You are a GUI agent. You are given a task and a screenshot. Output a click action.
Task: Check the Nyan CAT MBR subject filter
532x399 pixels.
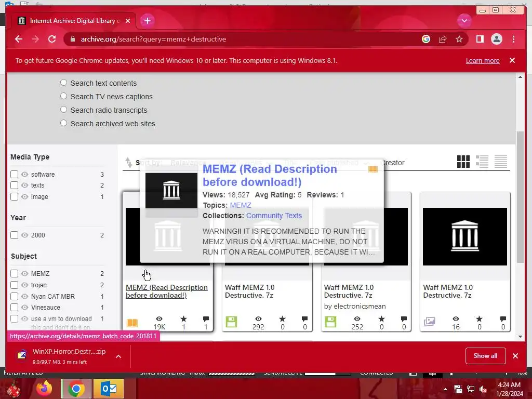[x=14, y=296]
